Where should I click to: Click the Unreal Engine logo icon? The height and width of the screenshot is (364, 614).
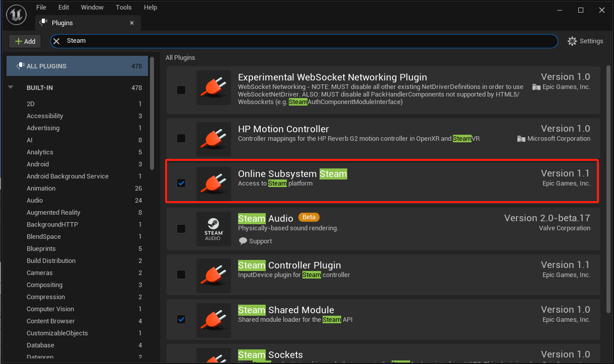pyautogui.click(x=17, y=16)
